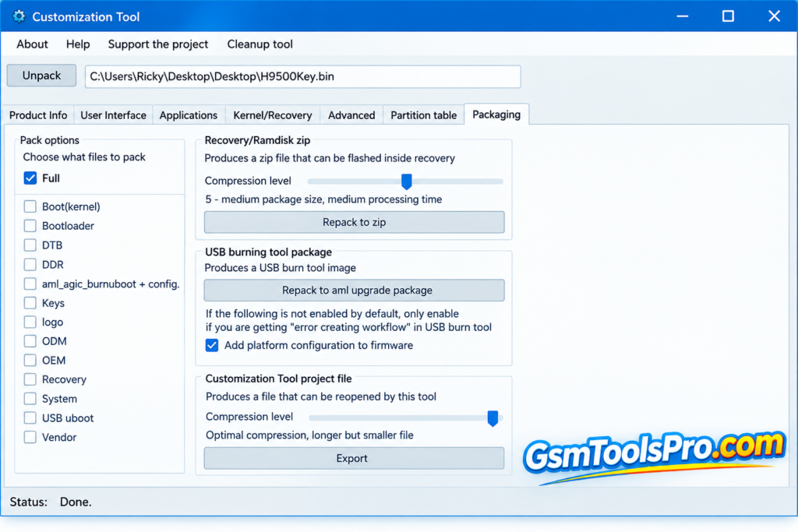Tick the OEM checkbox
The image size is (798, 532).
[30, 361]
